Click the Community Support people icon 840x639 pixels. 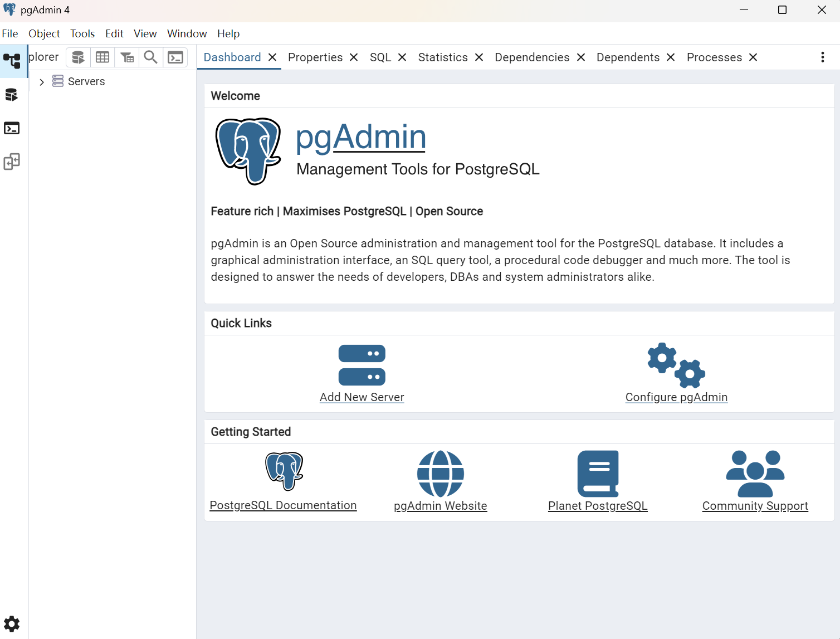(755, 474)
